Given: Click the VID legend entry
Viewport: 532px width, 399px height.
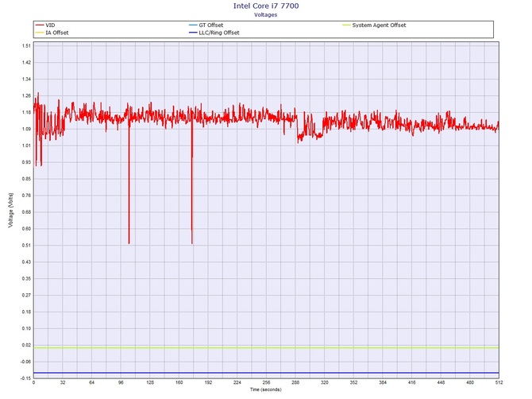Looking at the screenshot, I should [x=45, y=25].
